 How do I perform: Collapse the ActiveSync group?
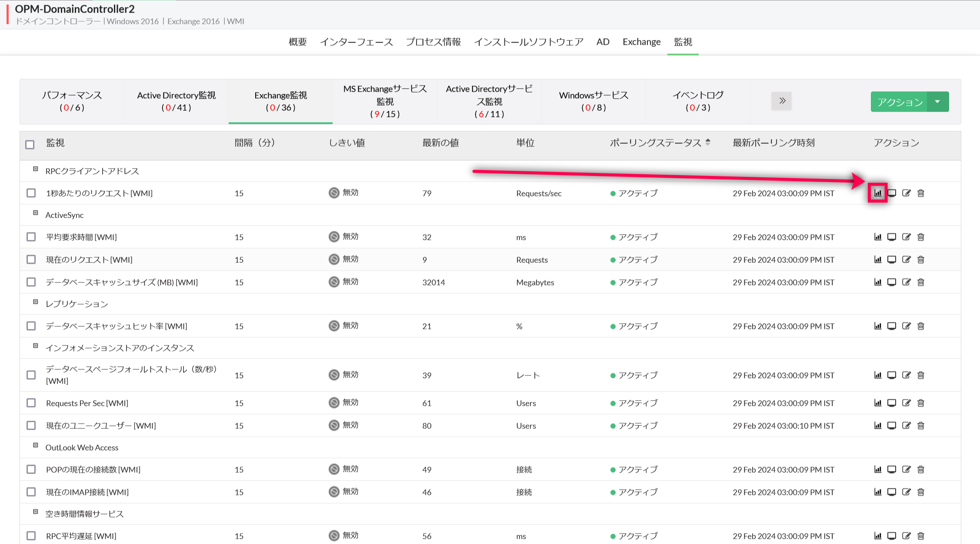(x=36, y=213)
